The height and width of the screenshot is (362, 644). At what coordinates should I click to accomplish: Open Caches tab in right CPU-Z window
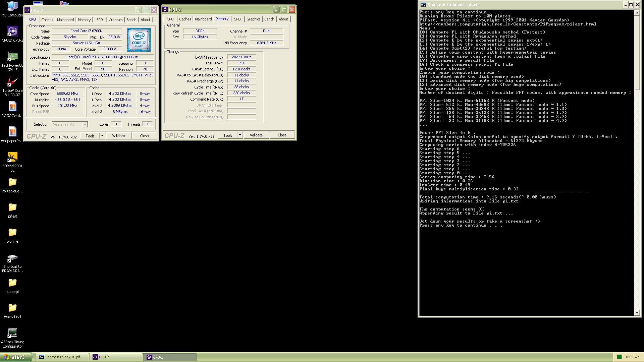coord(185,19)
